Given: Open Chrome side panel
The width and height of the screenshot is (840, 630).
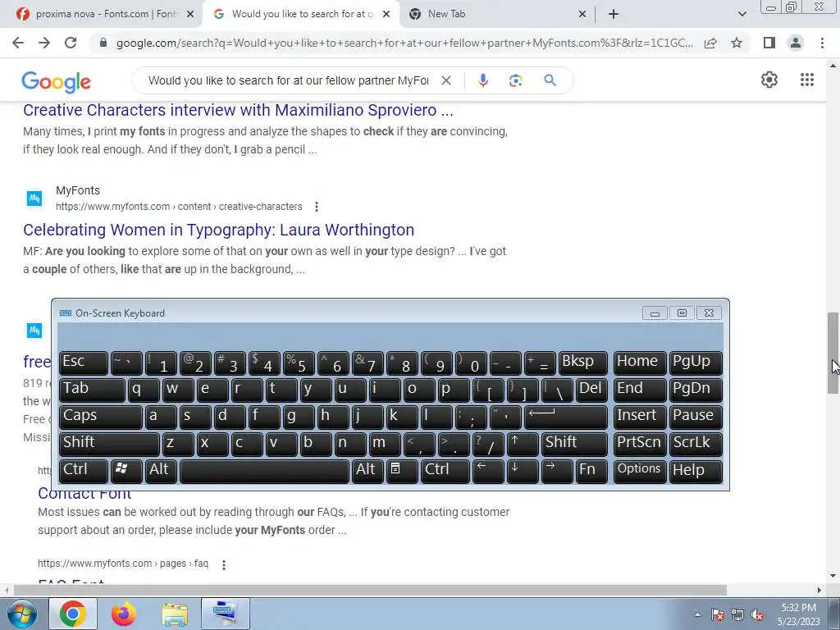Looking at the screenshot, I should tap(769, 43).
